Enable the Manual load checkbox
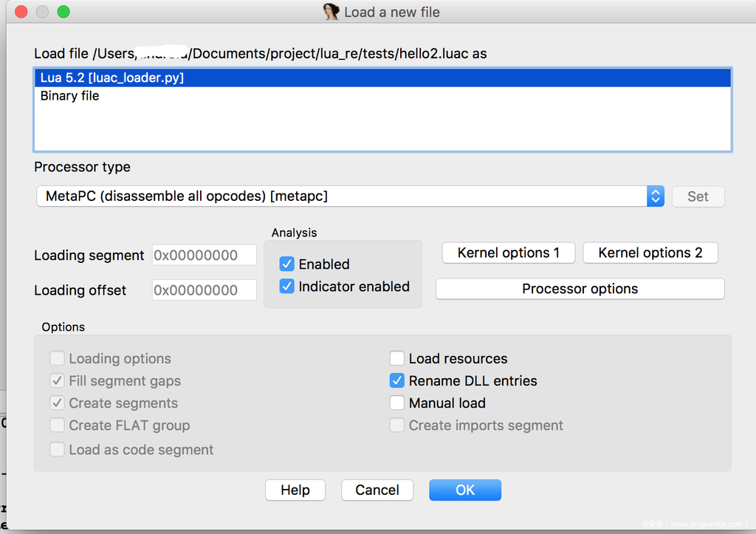This screenshot has width=756, height=534. (397, 403)
